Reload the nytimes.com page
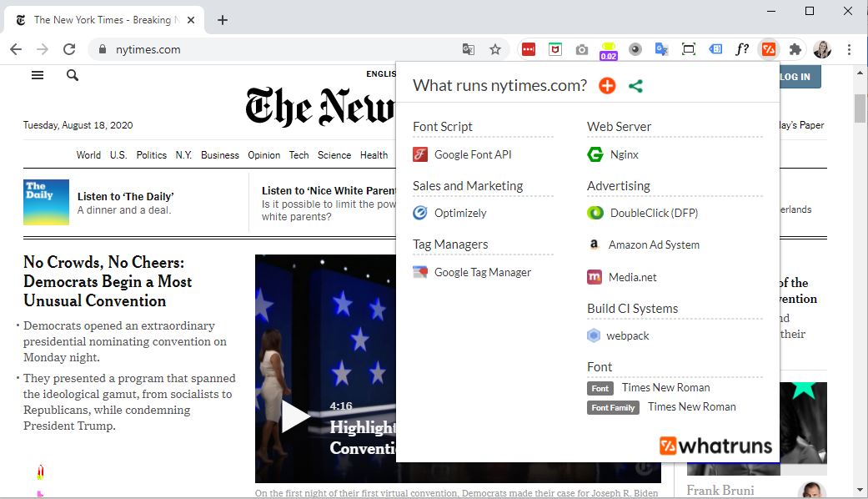868x499 pixels. click(x=69, y=49)
